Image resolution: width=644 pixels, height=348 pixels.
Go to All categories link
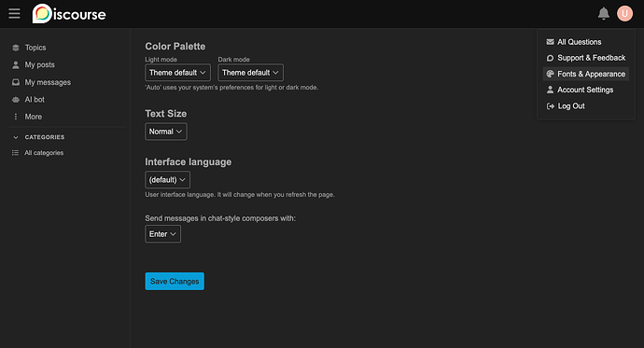44,153
